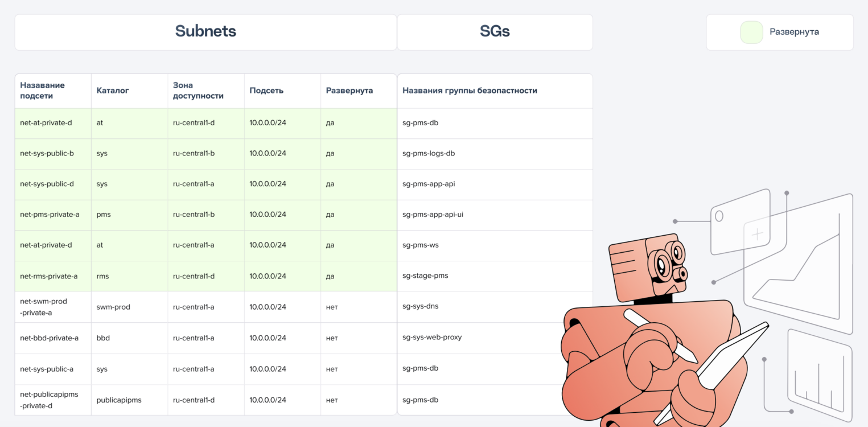Click the plus sign on the translucent card
The width and height of the screenshot is (868, 427).
pos(757,234)
